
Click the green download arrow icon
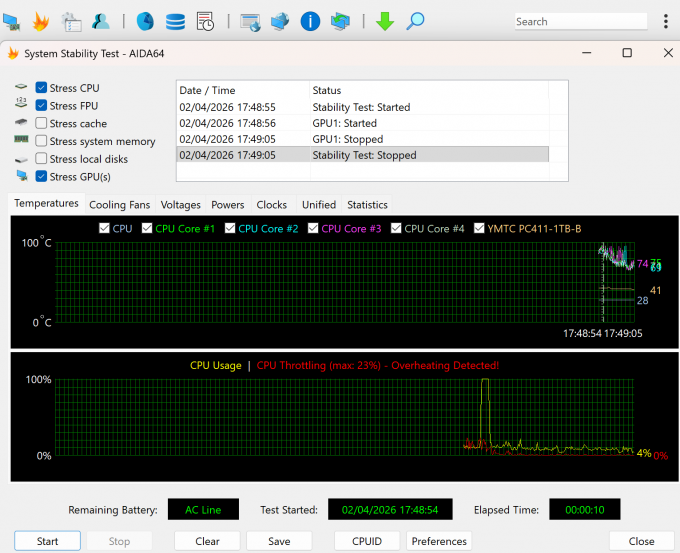(385, 21)
